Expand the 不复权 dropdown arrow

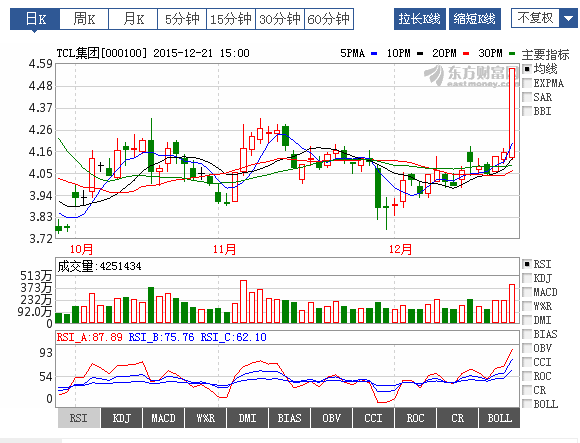click(x=568, y=18)
